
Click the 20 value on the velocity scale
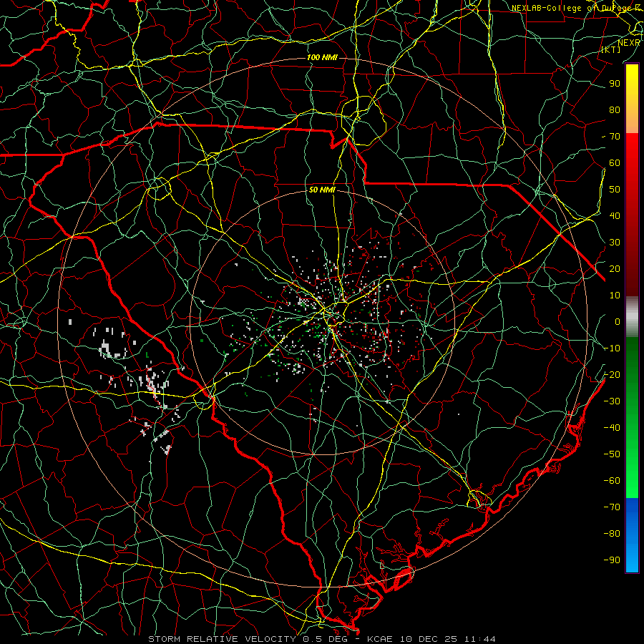tap(615, 268)
